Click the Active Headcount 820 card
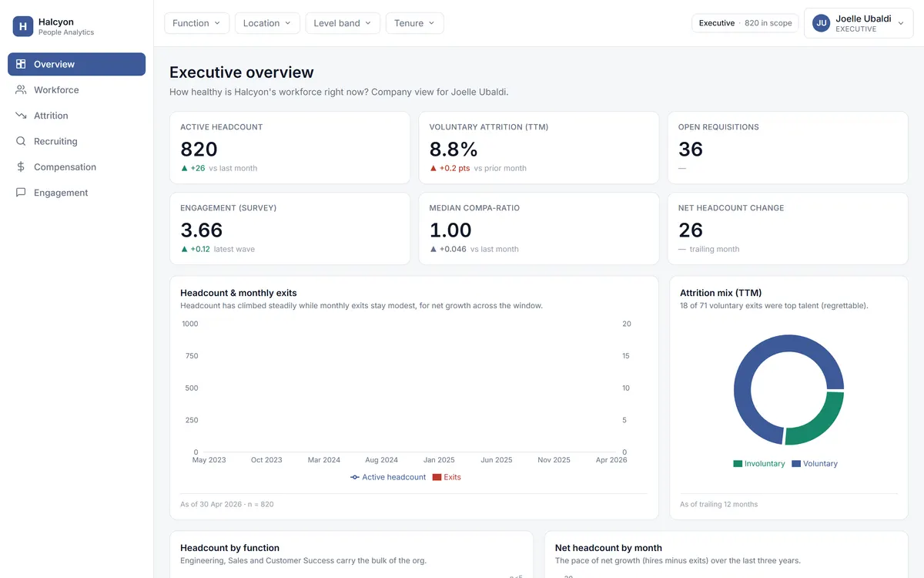The image size is (924, 578). 290,148
